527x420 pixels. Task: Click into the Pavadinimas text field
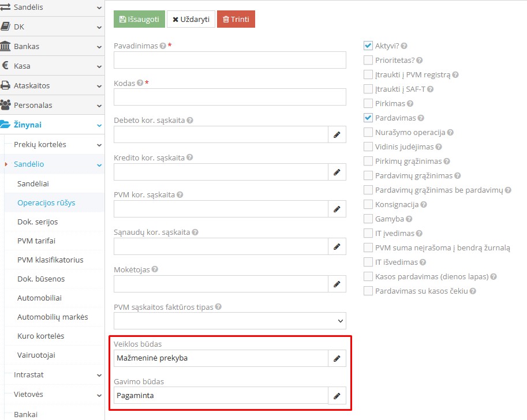pos(230,60)
